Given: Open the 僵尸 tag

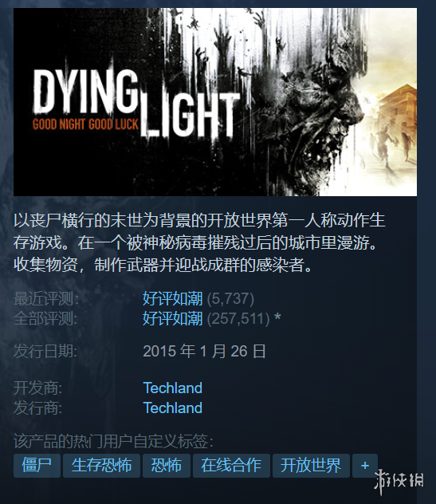Looking at the screenshot, I should tap(37, 466).
